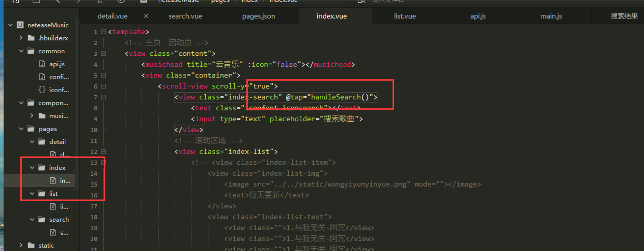Click line number 9 in the gutter

tap(95, 119)
